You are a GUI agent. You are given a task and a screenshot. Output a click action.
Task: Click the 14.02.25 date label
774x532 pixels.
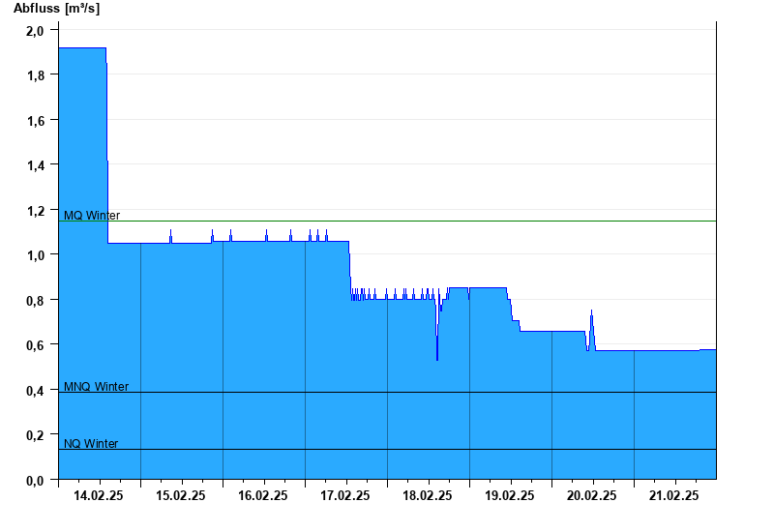click(x=99, y=495)
